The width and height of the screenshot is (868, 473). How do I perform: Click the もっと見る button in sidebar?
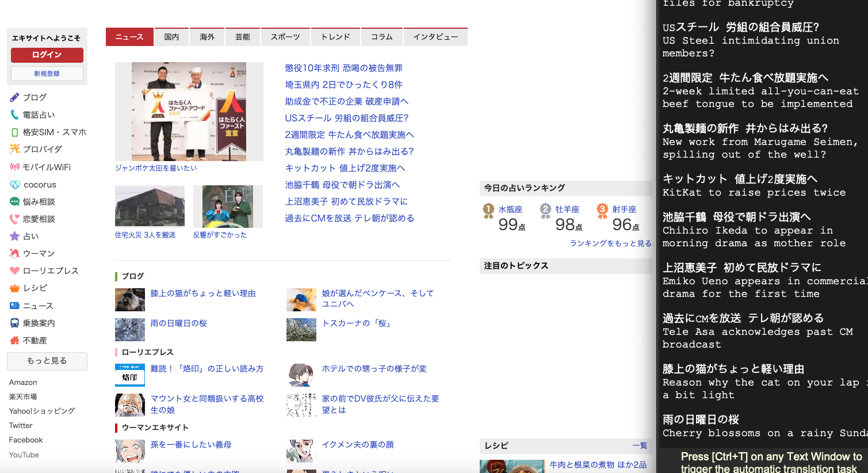click(x=47, y=361)
